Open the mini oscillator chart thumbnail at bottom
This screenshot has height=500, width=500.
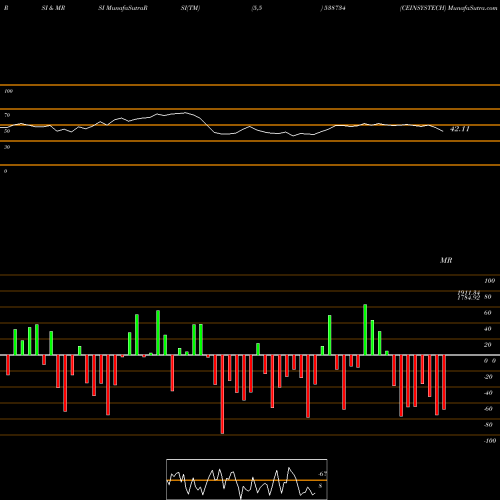[x=247, y=479]
